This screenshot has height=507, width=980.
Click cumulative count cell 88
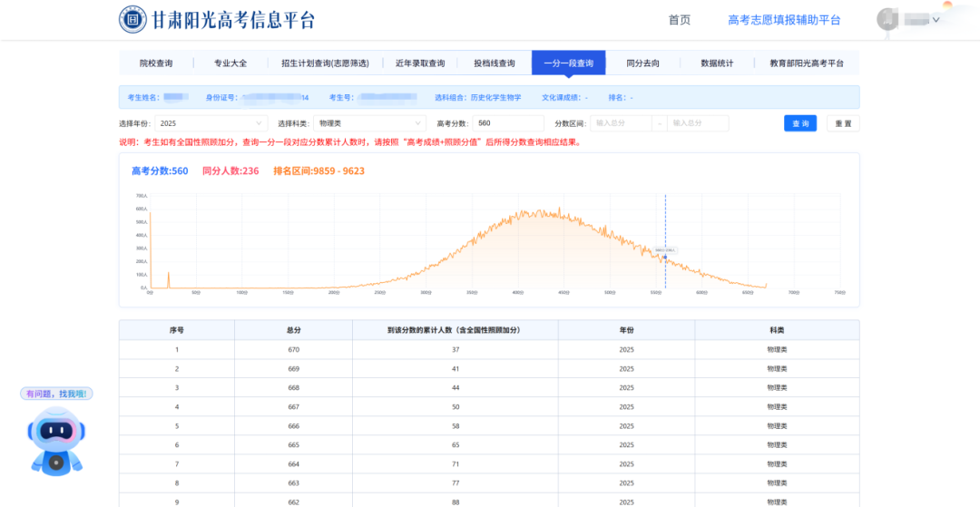pyautogui.click(x=455, y=502)
